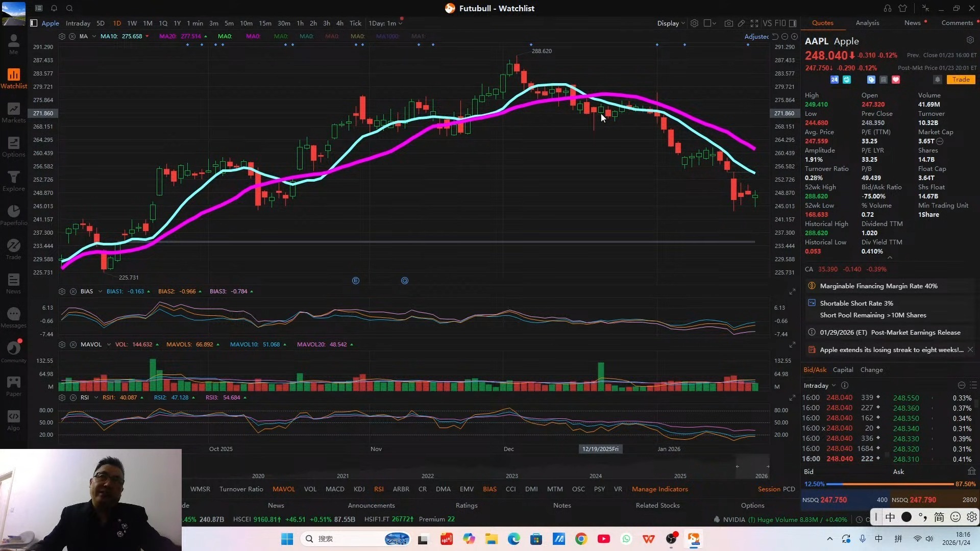Open the Display dropdown
The width and height of the screenshot is (980, 551).
tap(671, 23)
